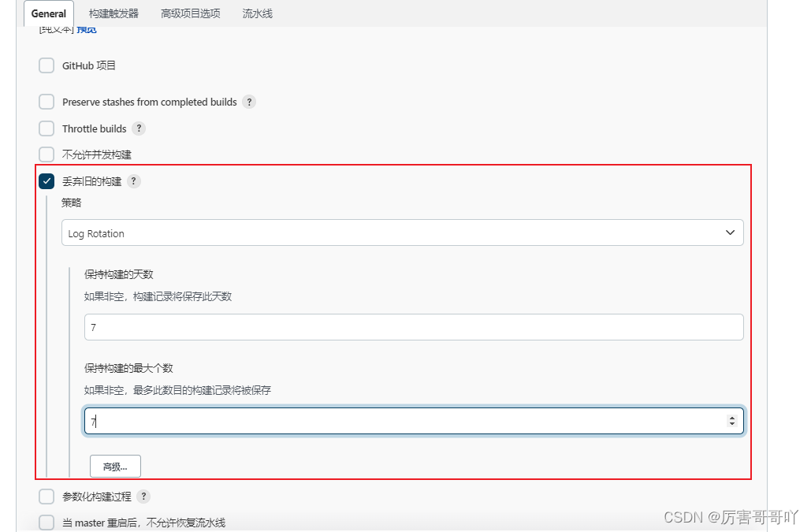Click help icon next to 参数化构建过程
811x532 pixels.
pyautogui.click(x=143, y=497)
